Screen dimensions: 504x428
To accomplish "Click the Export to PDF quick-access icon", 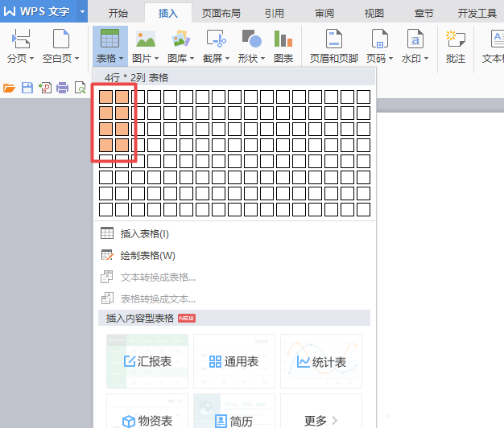I will pos(45,88).
